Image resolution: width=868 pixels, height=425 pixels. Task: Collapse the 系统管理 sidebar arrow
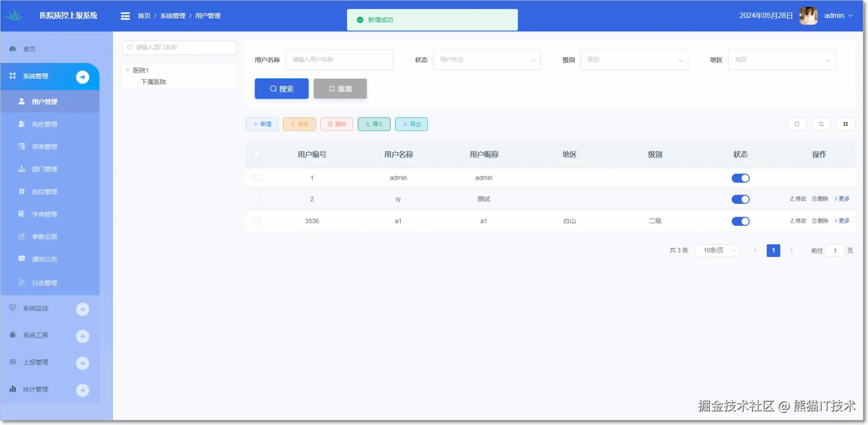pos(82,77)
